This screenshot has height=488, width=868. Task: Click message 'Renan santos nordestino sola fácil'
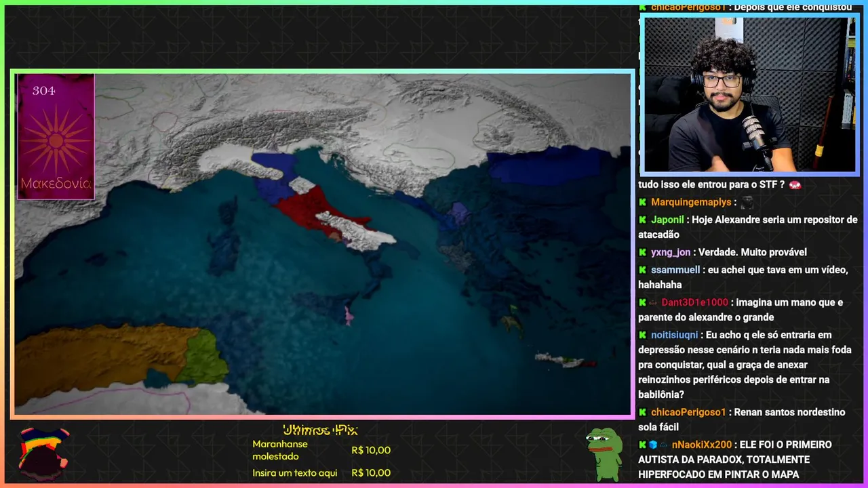click(x=742, y=420)
